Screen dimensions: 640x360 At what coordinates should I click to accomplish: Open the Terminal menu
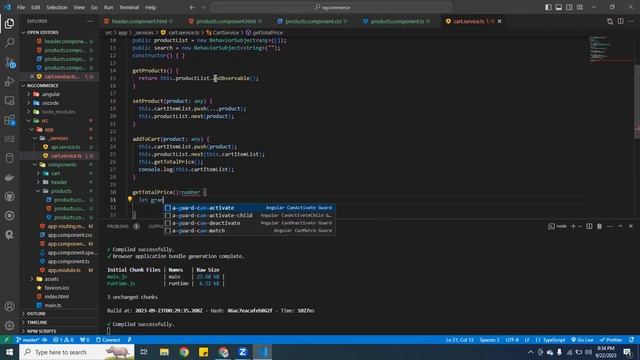[x=129, y=7]
